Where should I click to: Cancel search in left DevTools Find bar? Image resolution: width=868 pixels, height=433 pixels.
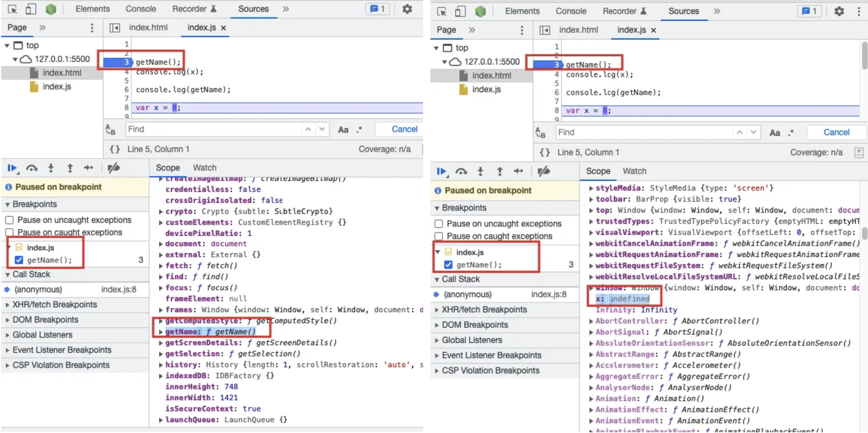(x=404, y=129)
